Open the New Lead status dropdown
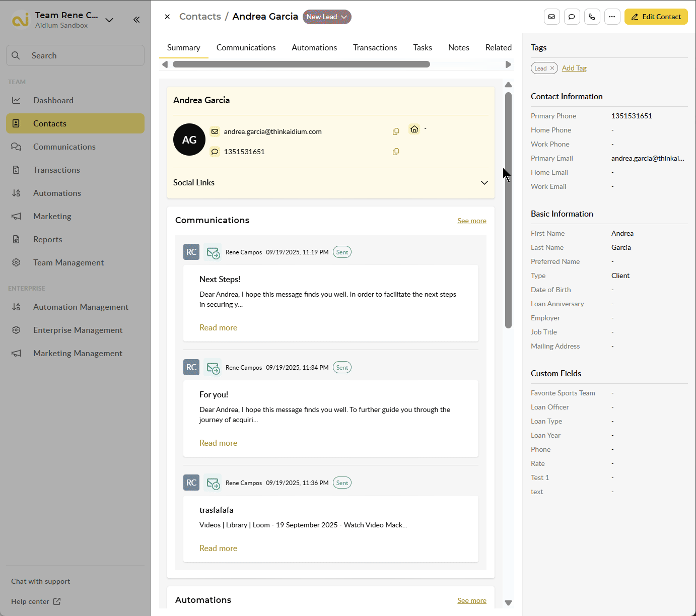Viewport: 696px width, 616px height. (327, 17)
